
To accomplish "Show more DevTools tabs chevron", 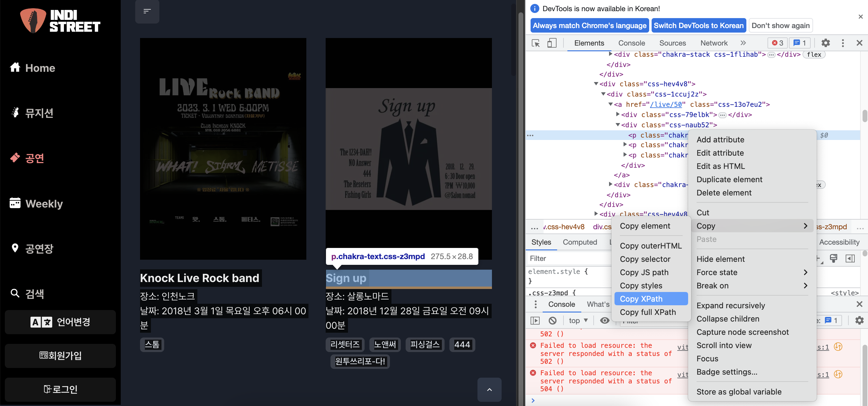I will tap(743, 43).
